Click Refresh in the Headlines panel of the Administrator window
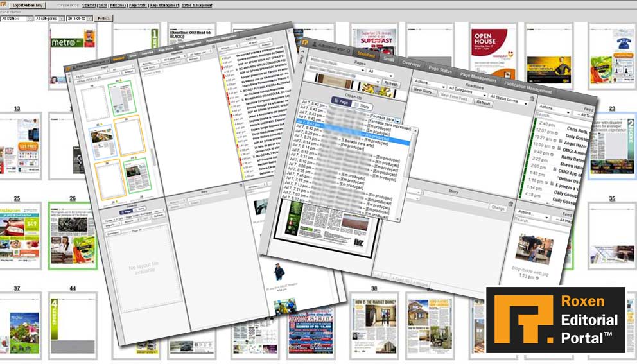The image size is (637, 364). (483, 103)
